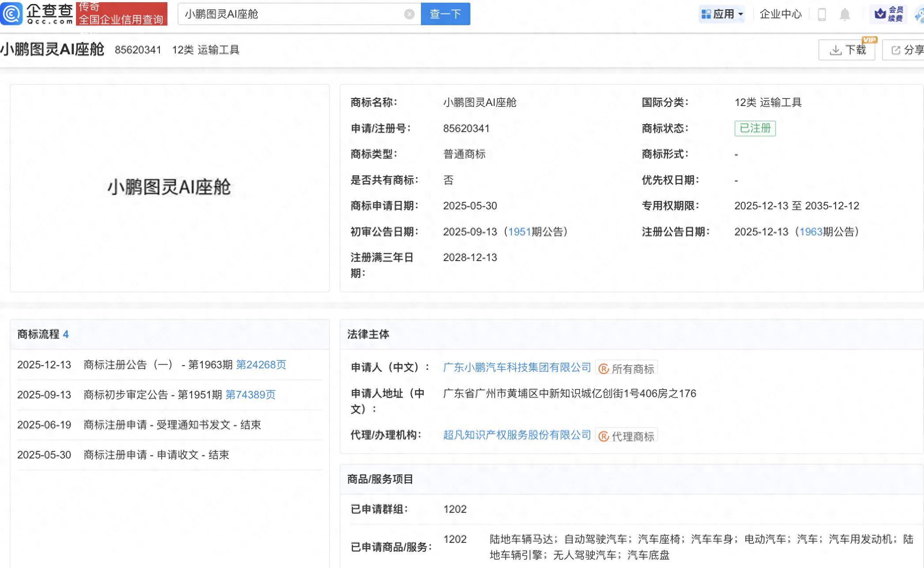This screenshot has height=568, width=924.
Task: Open agency 超凡知识产权服务股份有限公司 link
Action: (x=517, y=435)
